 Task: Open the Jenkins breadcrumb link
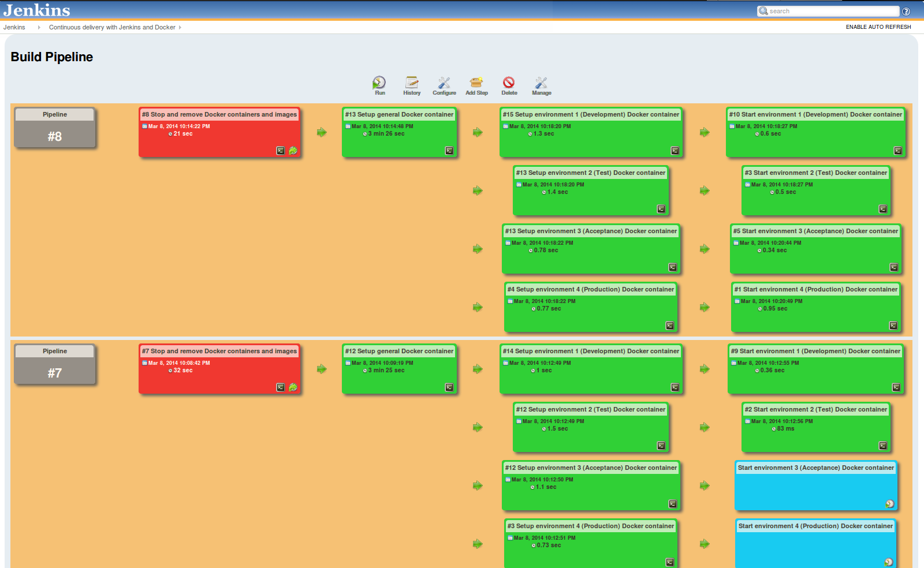coord(14,27)
